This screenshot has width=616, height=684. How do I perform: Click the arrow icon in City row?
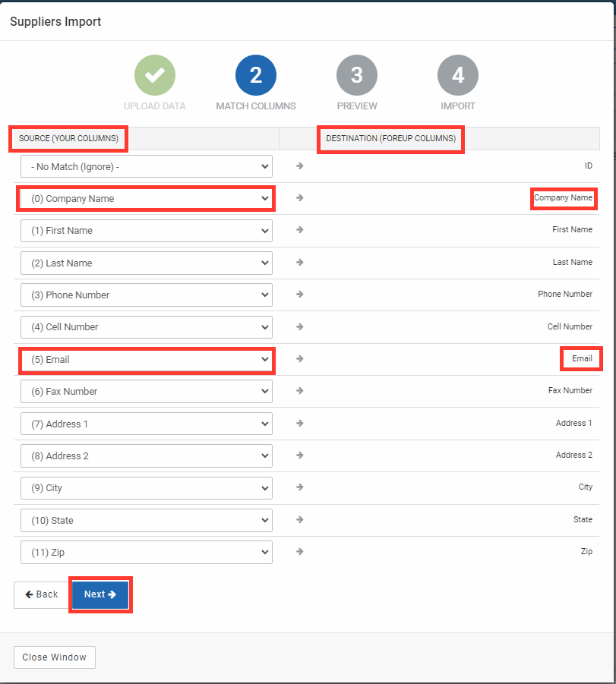299,487
